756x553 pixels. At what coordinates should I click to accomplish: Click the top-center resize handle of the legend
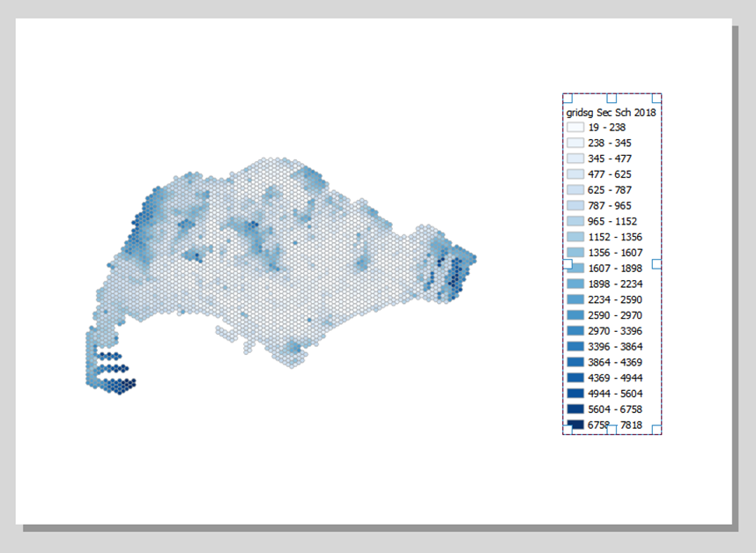tap(611, 98)
